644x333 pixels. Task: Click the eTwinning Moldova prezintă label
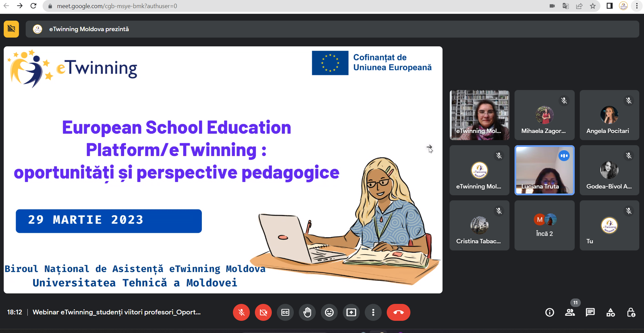89,29
